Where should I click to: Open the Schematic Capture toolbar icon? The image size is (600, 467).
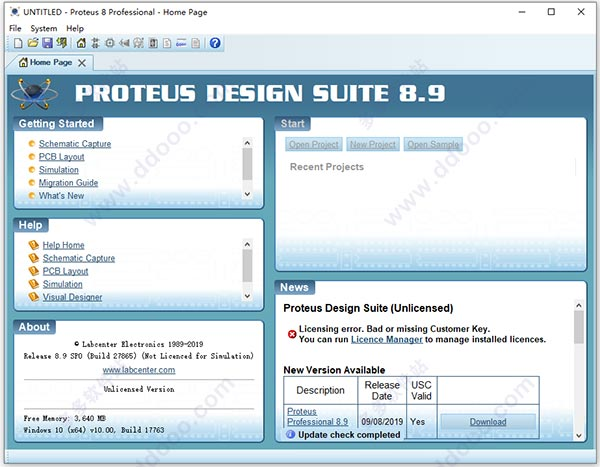coord(95,43)
